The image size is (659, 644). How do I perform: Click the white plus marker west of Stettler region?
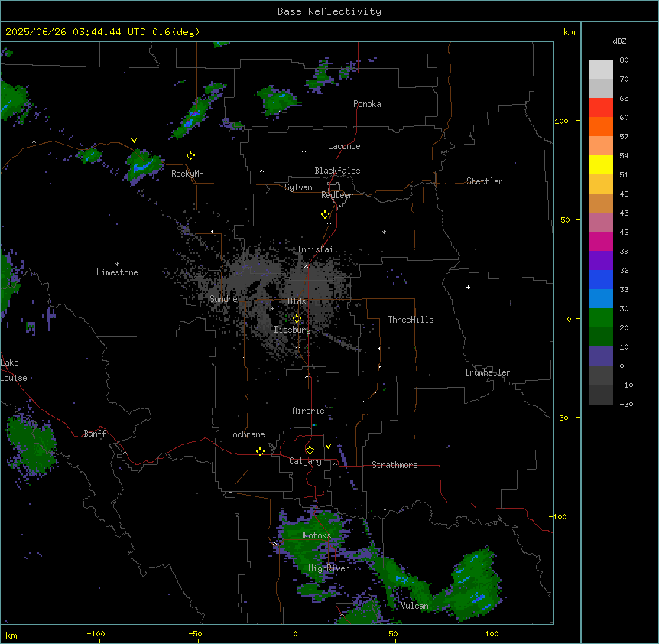[468, 287]
